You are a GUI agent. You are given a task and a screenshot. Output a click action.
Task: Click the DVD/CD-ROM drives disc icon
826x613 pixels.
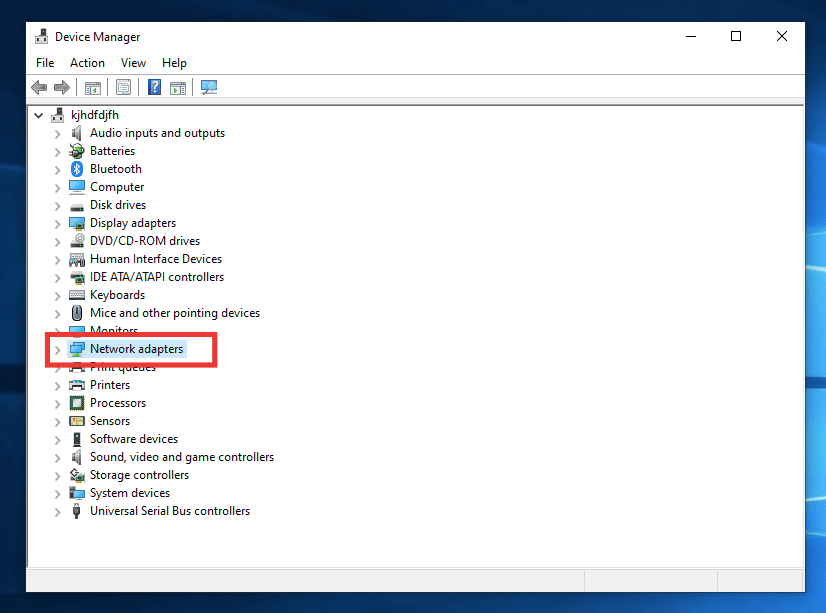coord(77,241)
